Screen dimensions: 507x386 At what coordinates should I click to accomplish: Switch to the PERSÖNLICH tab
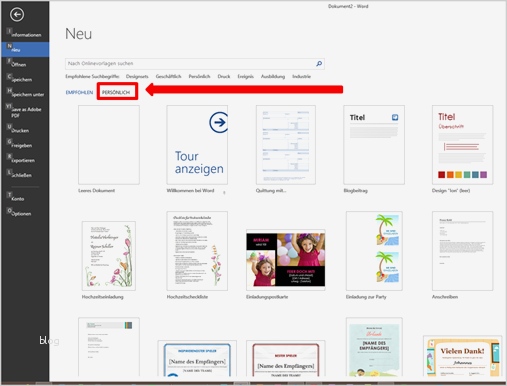[116, 92]
